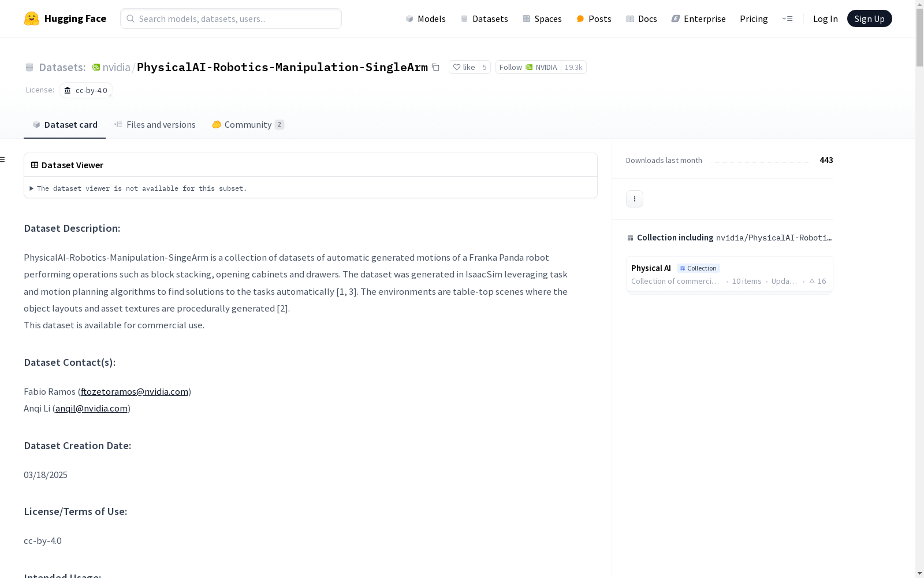
Task: Switch to the Files and versions tab
Action: coord(155,125)
